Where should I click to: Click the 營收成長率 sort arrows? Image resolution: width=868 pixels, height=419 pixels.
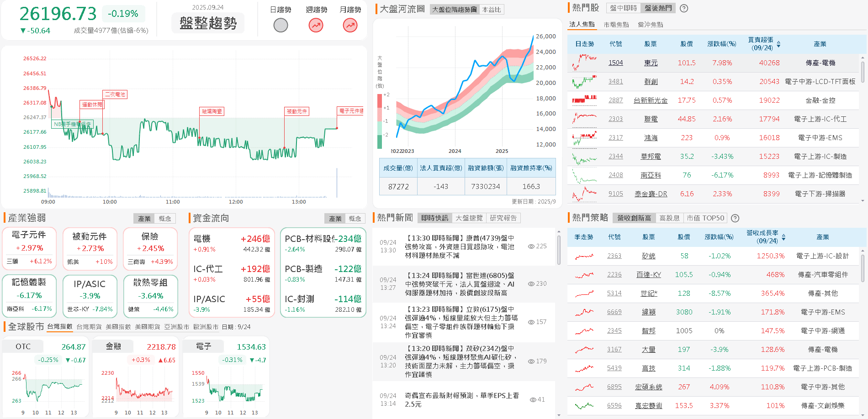point(784,234)
